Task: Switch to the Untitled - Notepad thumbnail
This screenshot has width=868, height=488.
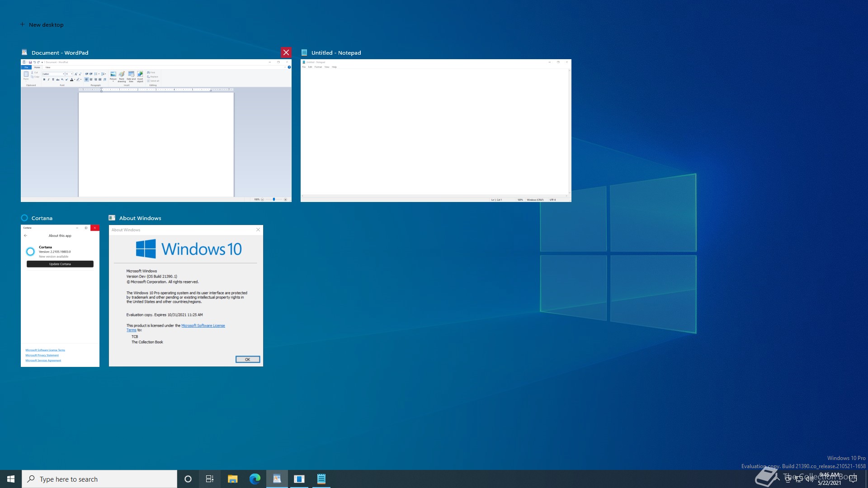Action: pyautogui.click(x=436, y=131)
